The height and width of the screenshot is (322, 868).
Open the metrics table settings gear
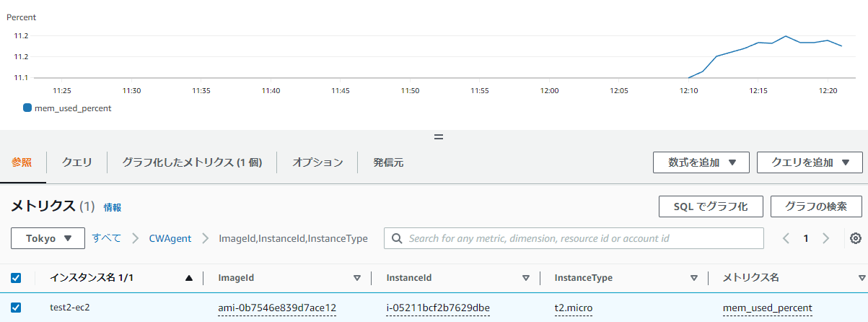click(856, 238)
